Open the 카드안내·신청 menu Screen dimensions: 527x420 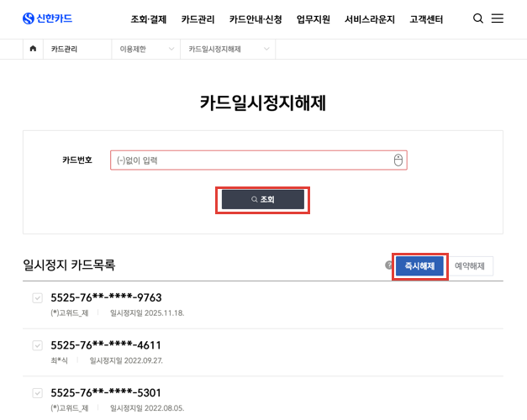click(x=256, y=19)
